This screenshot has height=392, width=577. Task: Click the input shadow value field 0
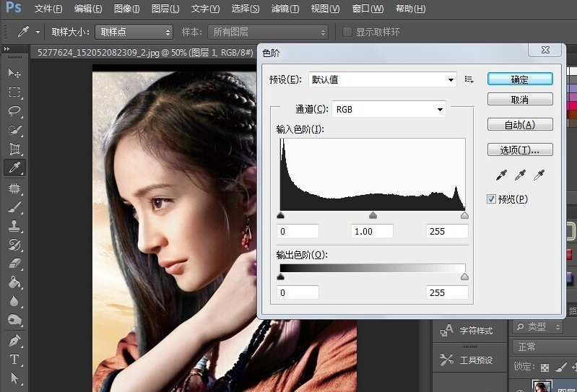(x=298, y=231)
